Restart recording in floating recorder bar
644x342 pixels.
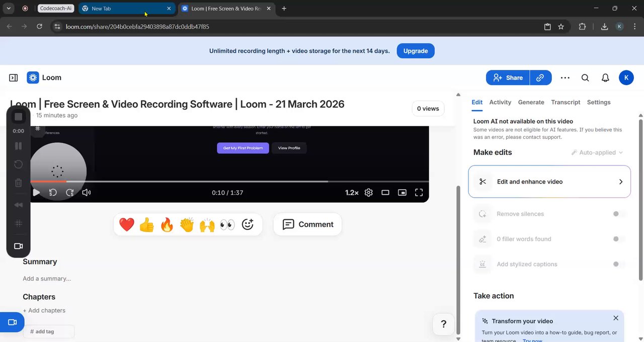pyautogui.click(x=19, y=164)
